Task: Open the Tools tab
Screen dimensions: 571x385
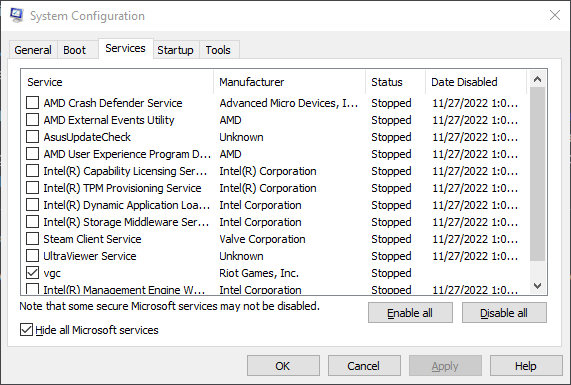Action: (218, 50)
